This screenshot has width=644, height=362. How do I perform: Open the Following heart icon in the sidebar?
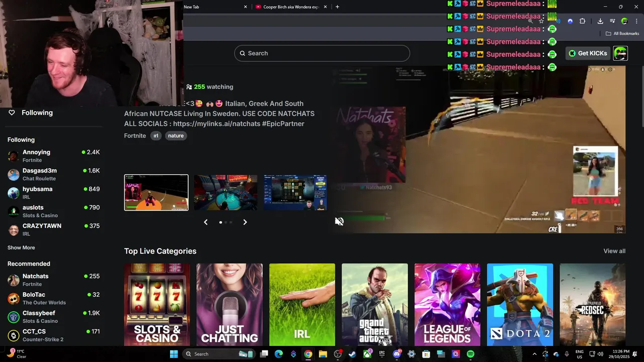12,113
